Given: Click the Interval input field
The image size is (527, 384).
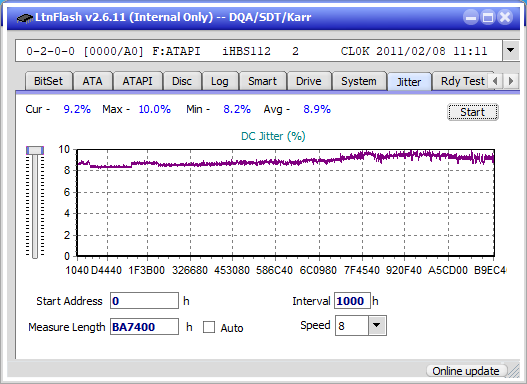Looking at the screenshot, I should (x=352, y=301).
